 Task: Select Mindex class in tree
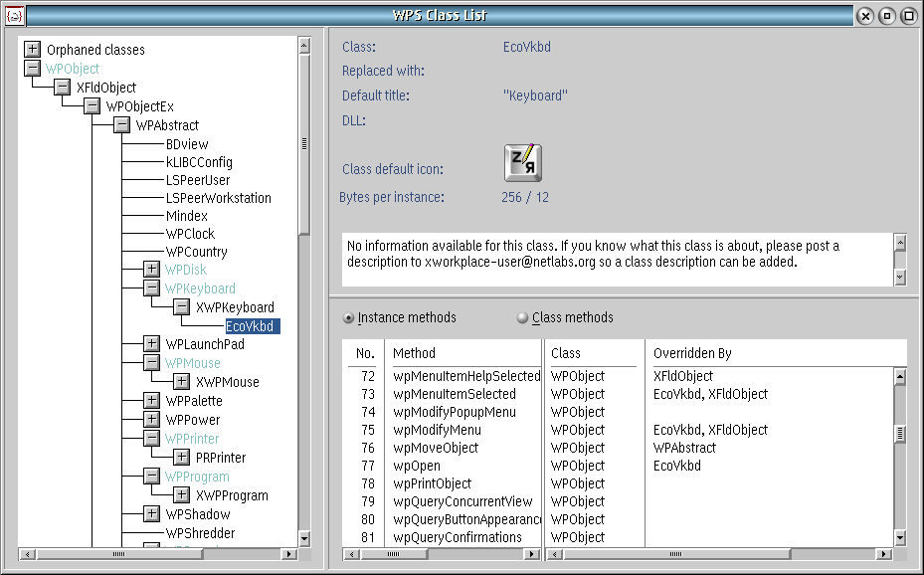pos(186,216)
